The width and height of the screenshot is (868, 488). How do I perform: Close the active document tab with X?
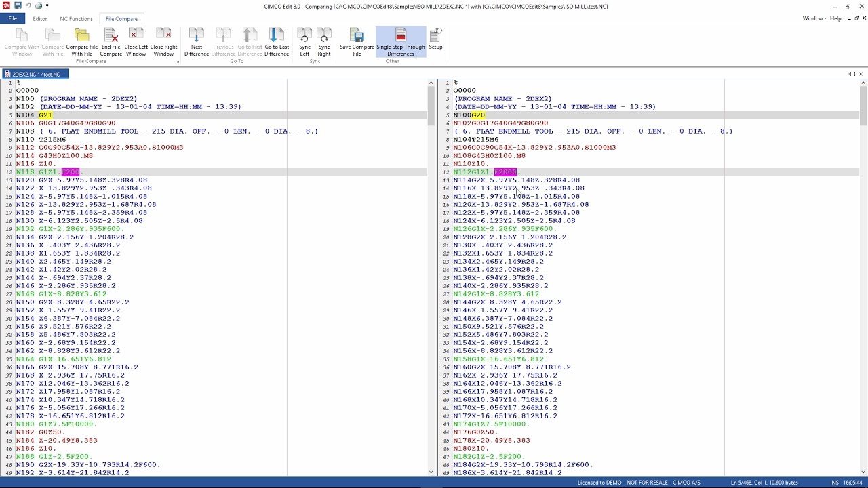(x=861, y=74)
